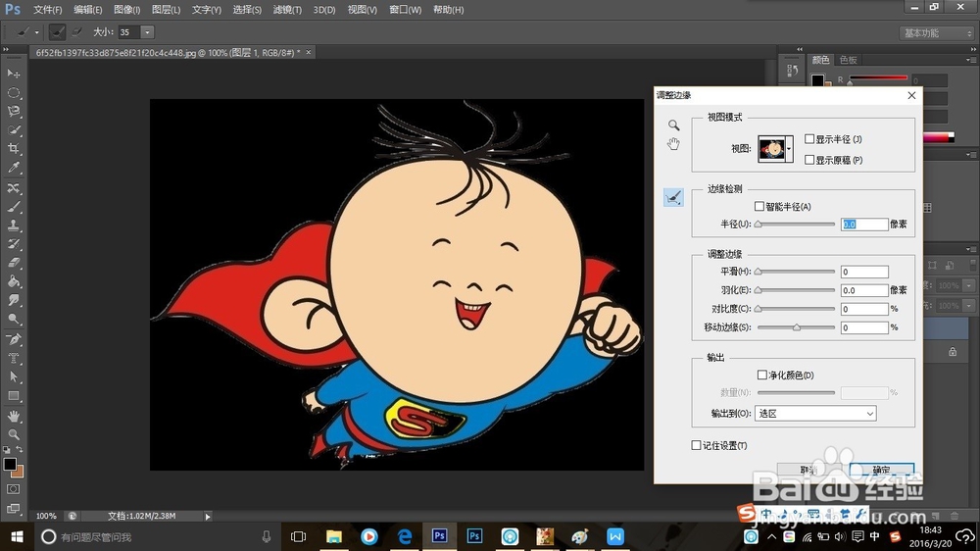Enable 显示半径 (J) checkbox
The image size is (980, 551).
(809, 139)
